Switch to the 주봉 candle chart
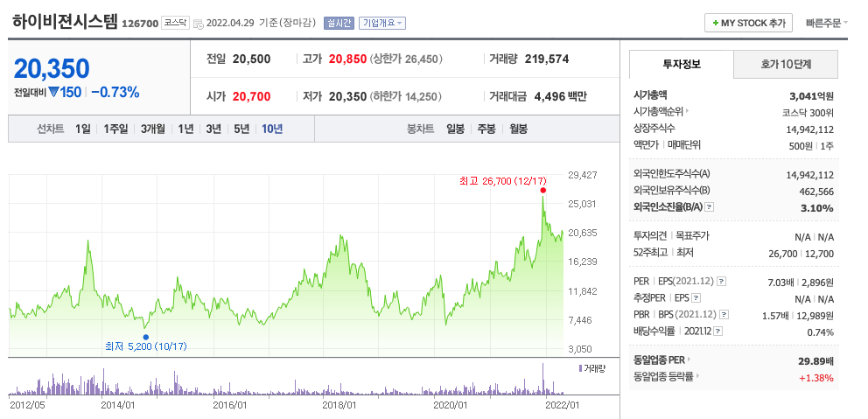Screen dimensions: 868x419 (x=486, y=129)
